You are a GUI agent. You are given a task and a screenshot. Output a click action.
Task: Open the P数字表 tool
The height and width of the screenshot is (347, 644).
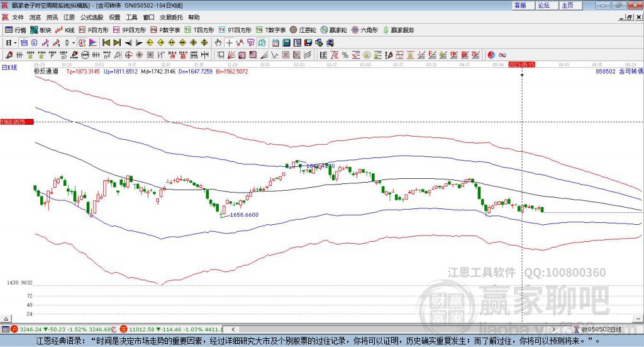[165, 30]
